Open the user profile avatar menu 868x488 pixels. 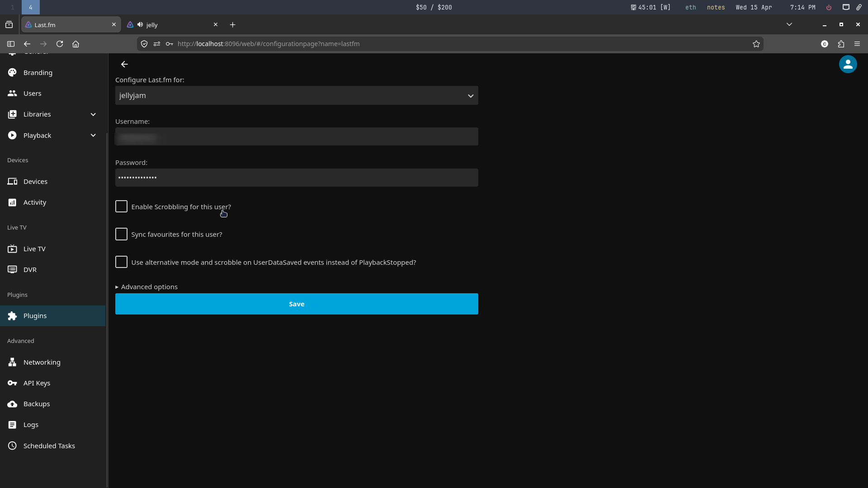848,64
